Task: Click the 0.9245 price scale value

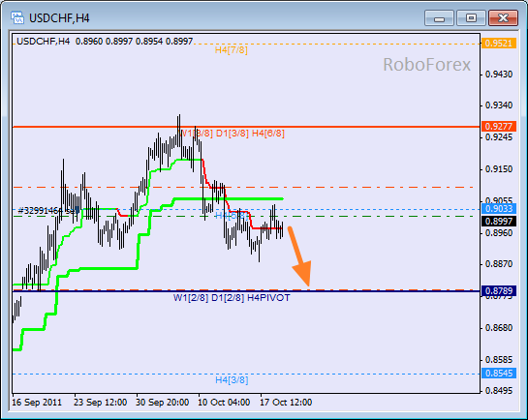Action: (x=499, y=137)
